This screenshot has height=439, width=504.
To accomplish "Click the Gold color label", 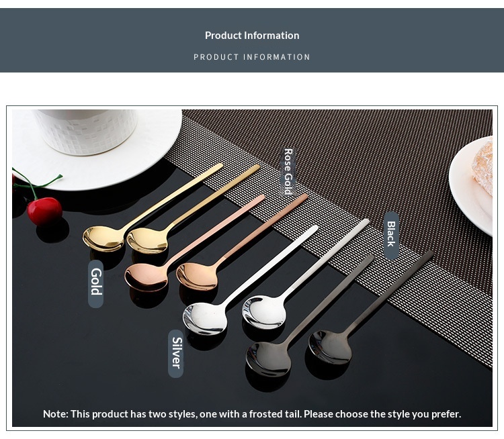I will 96,283.
